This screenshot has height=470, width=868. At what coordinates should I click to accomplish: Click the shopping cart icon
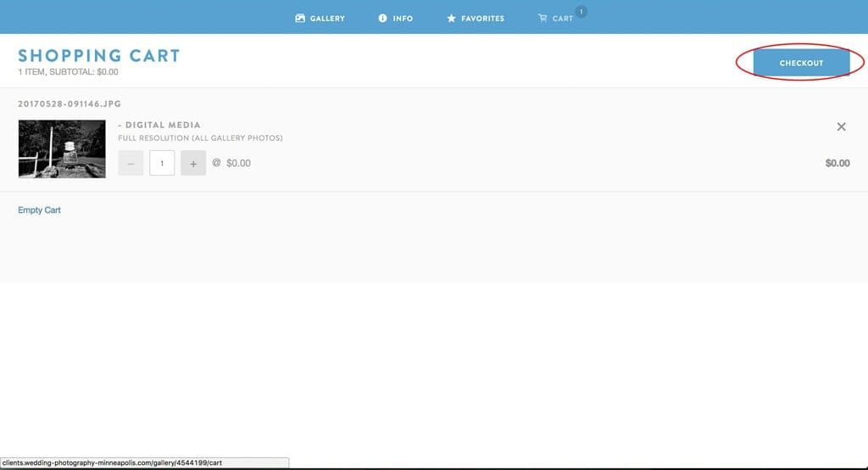(542, 19)
